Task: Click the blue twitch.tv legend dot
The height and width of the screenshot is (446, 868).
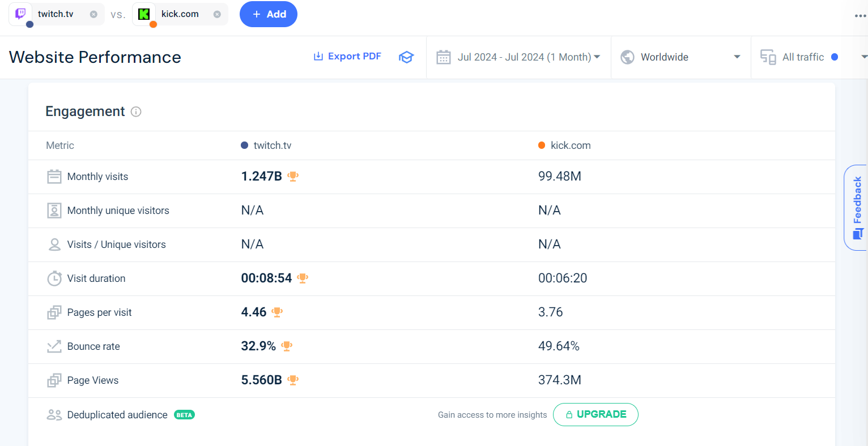Action: click(x=245, y=145)
